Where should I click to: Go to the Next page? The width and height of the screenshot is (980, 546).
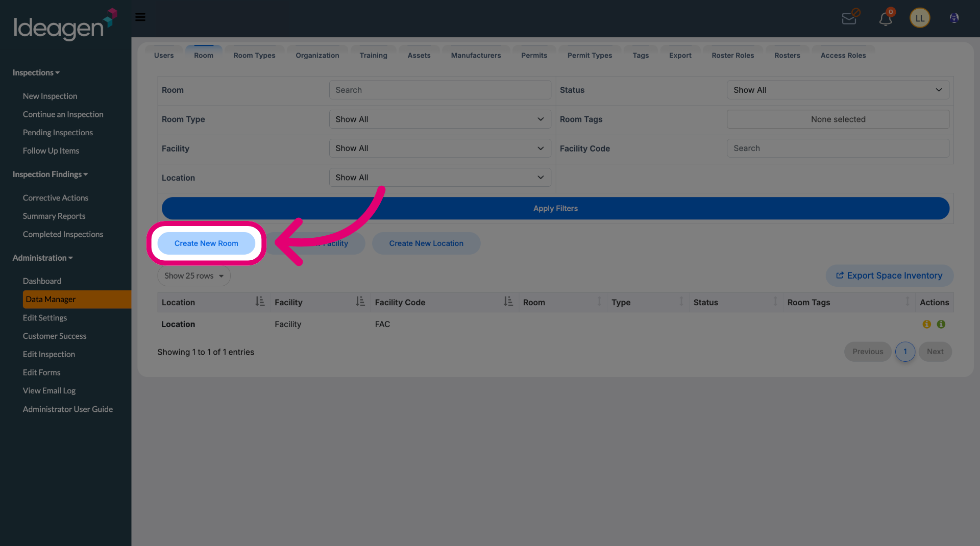click(935, 352)
